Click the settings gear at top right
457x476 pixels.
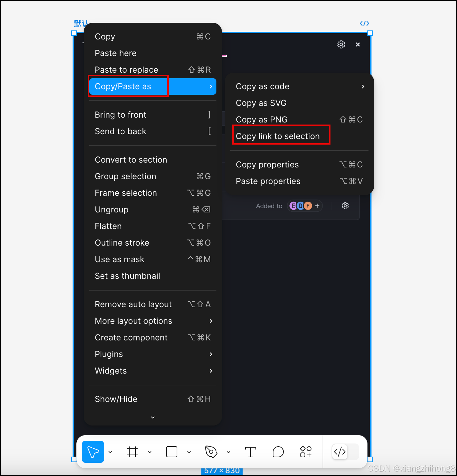click(341, 45)
